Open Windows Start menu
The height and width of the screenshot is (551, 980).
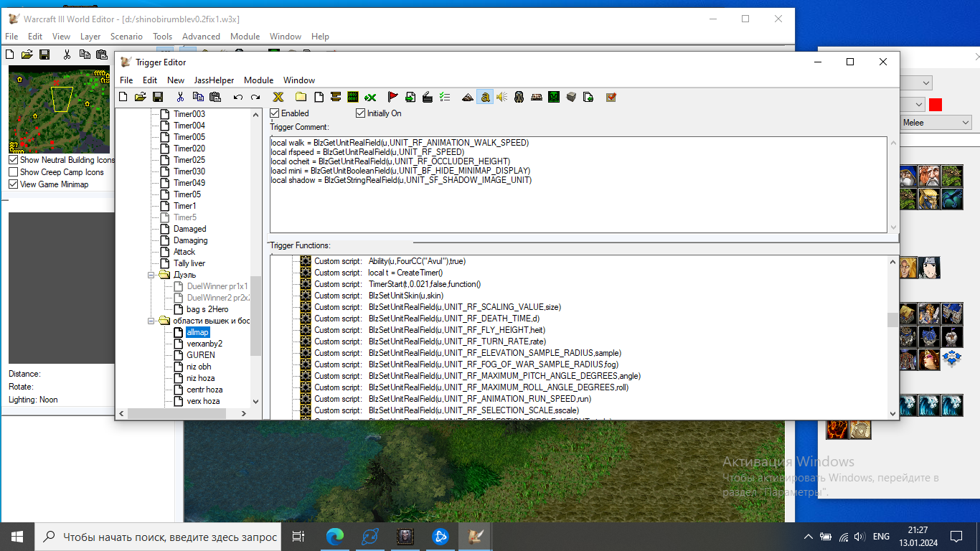point(17,536)
